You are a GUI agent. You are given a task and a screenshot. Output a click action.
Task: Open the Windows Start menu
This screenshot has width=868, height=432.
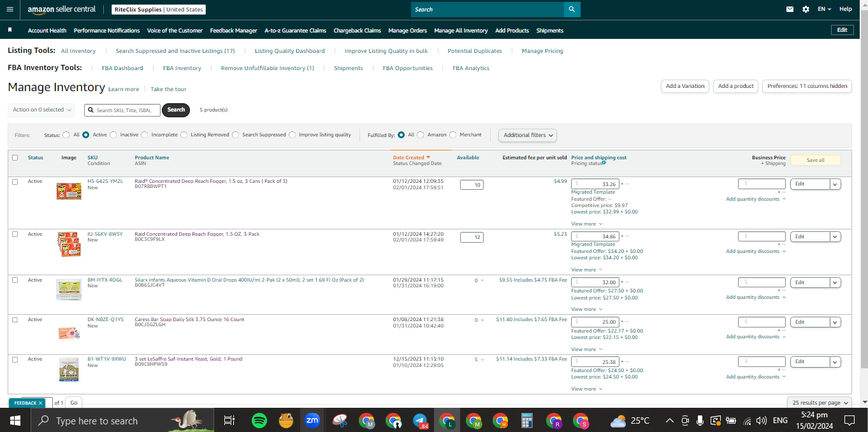click(x=15, y=421)
